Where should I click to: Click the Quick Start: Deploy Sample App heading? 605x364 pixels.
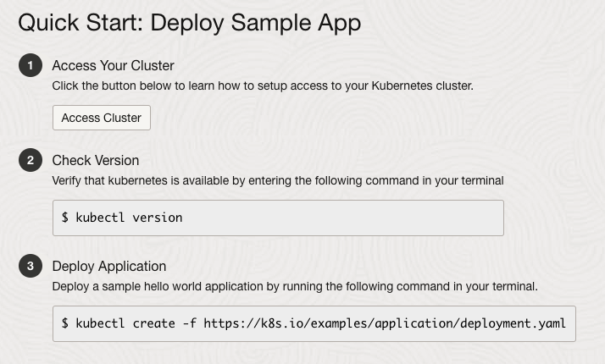coord(190,23)
